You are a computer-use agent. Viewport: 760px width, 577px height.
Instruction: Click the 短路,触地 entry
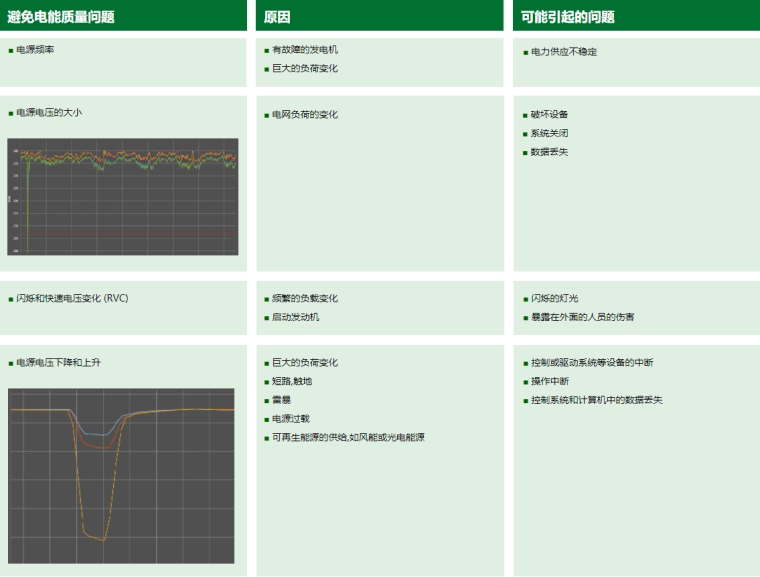pos(292,382)
